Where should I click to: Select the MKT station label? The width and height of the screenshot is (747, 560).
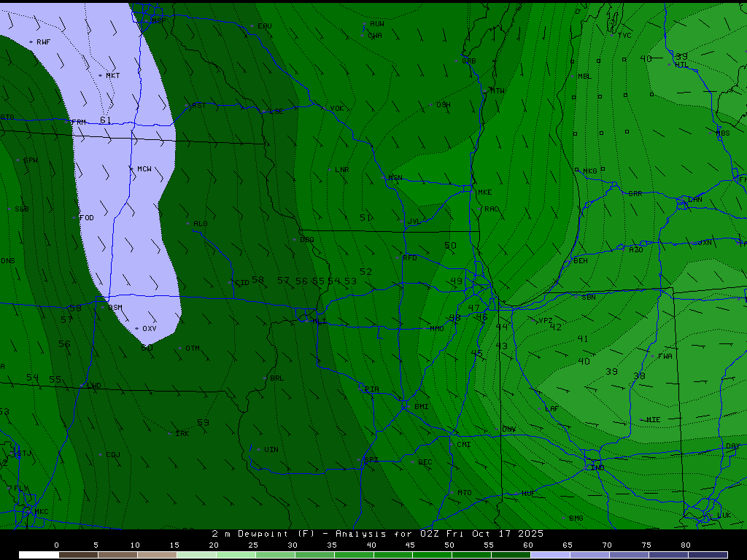pyautogui.click(x=113, y=75)
